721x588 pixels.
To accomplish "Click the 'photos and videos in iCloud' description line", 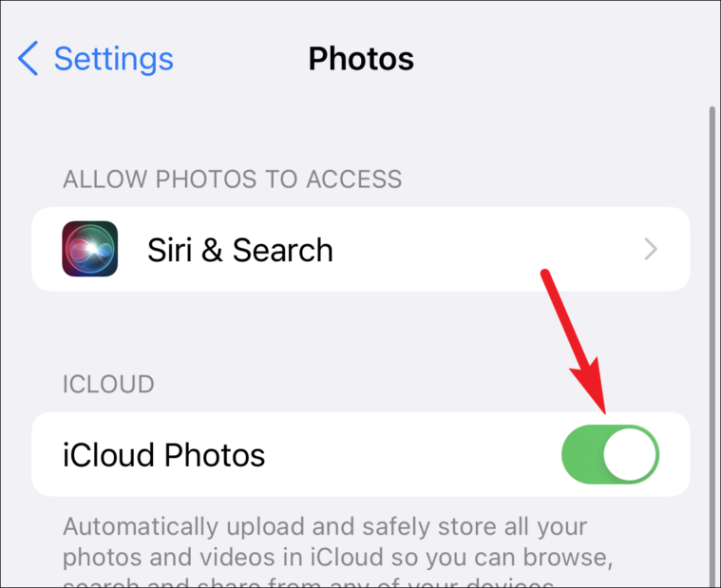I will coord(338,558).
